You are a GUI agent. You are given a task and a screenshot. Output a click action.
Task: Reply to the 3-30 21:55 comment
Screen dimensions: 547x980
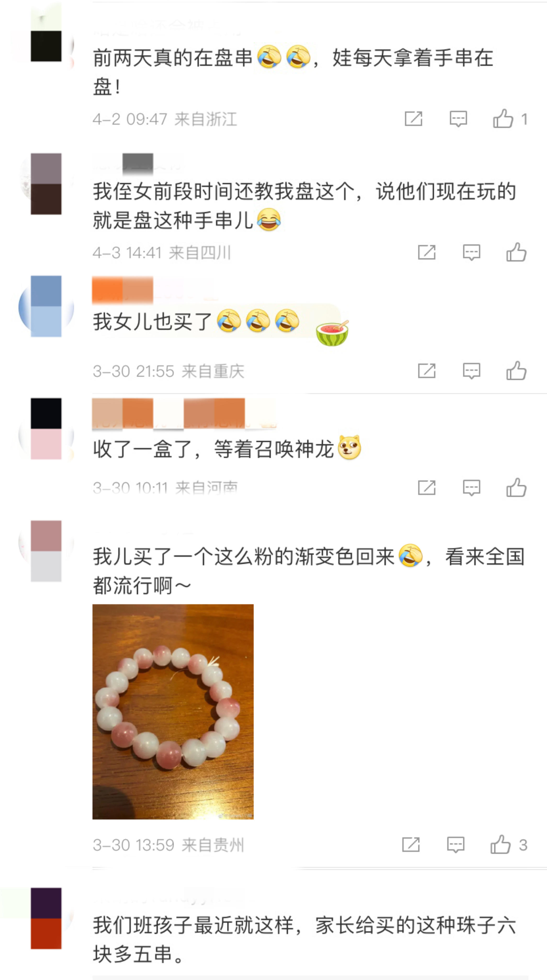(x=471, y=371)
